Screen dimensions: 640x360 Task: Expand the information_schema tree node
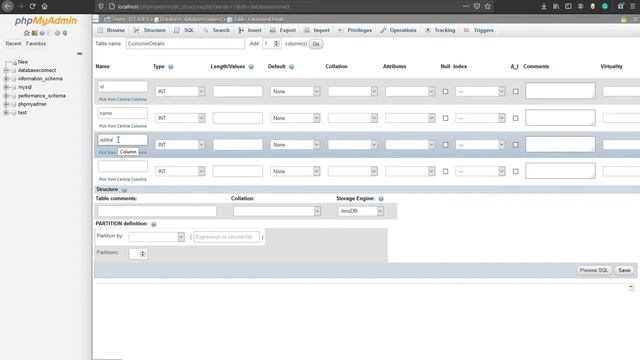tap(6, 78)
